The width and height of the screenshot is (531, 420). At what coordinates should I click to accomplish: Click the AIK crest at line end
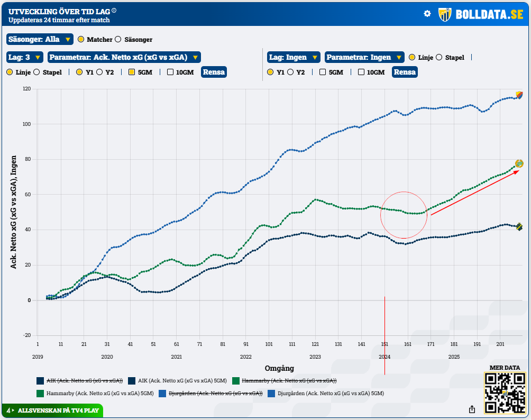519,227
